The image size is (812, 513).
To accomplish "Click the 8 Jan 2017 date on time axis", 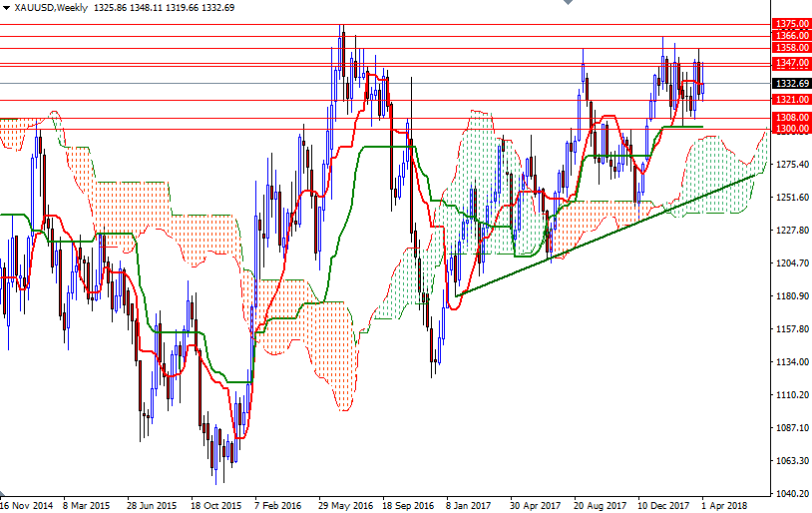I will 469,505.
